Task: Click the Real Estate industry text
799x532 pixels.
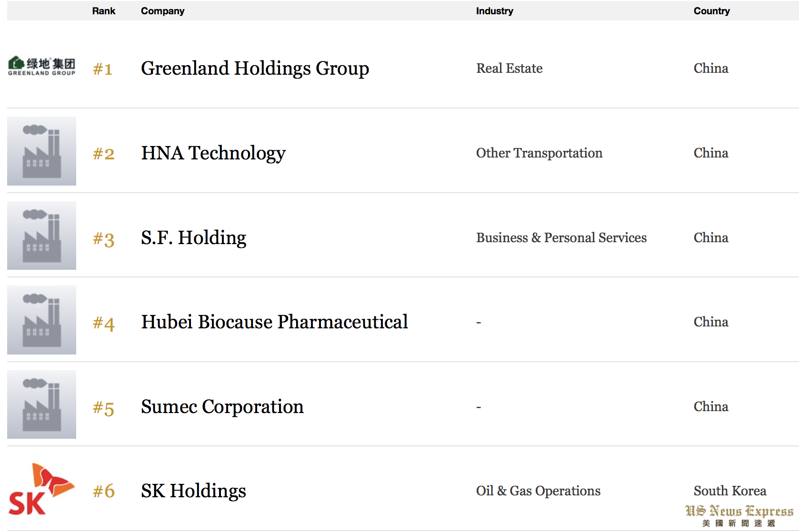Action: click(x=509, y=69)
